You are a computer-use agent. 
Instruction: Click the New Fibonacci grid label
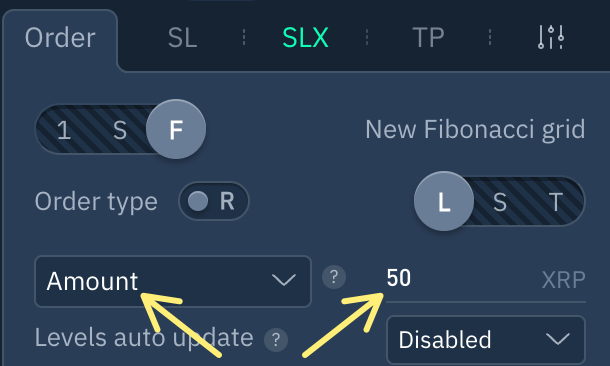click(475, 129)
